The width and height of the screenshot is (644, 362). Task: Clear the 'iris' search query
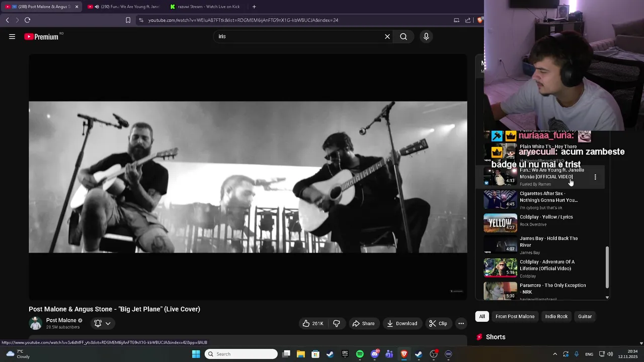coord(387,37)
